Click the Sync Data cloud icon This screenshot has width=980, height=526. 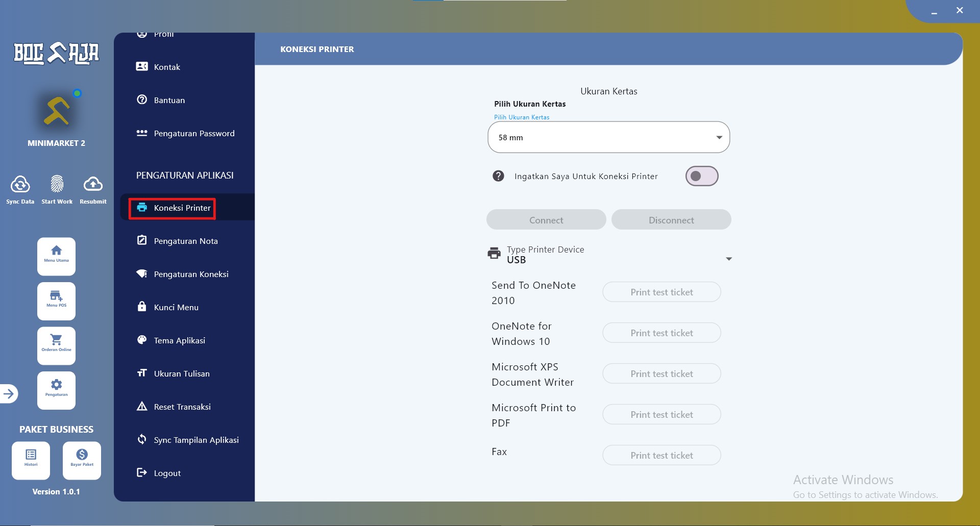20,184
